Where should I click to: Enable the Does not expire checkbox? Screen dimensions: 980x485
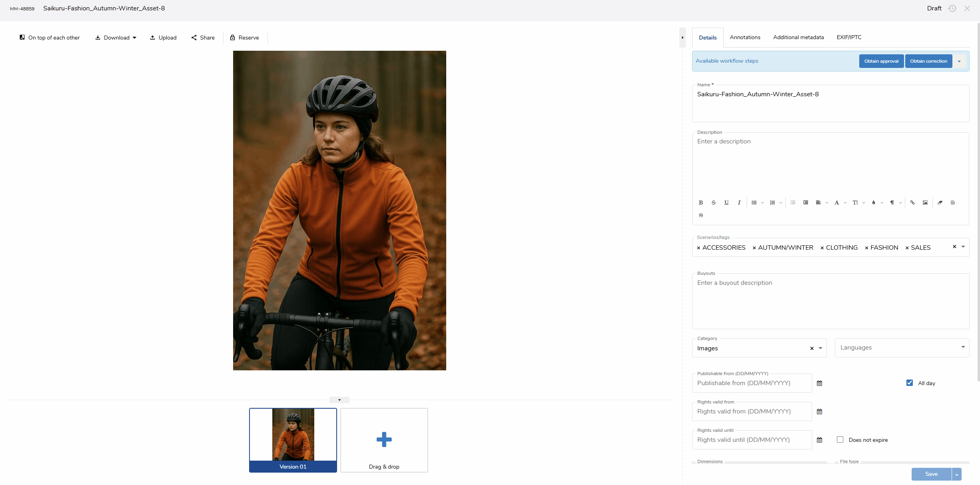(x=840, y=439)
